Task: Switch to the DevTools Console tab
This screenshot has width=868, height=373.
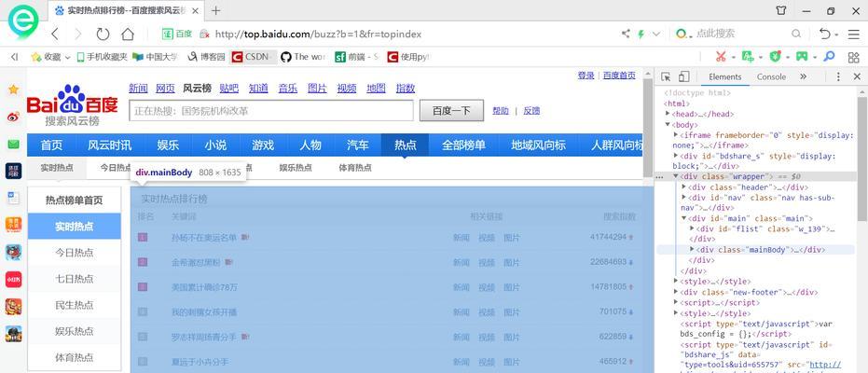Action: point(771,76)
